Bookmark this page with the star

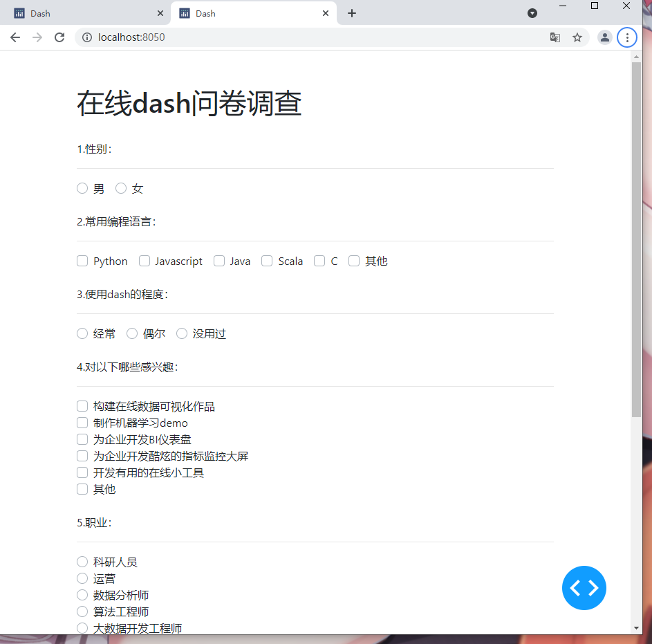[x=577, y=37]
